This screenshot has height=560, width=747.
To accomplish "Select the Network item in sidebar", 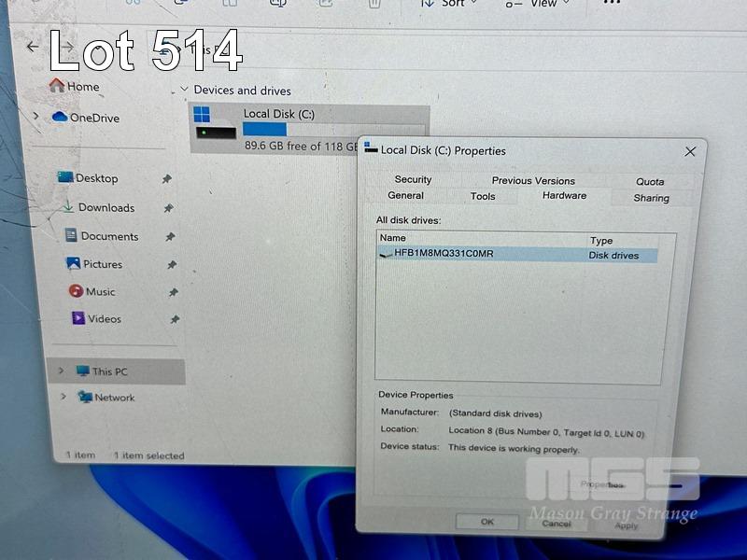I will coord(106,398).
